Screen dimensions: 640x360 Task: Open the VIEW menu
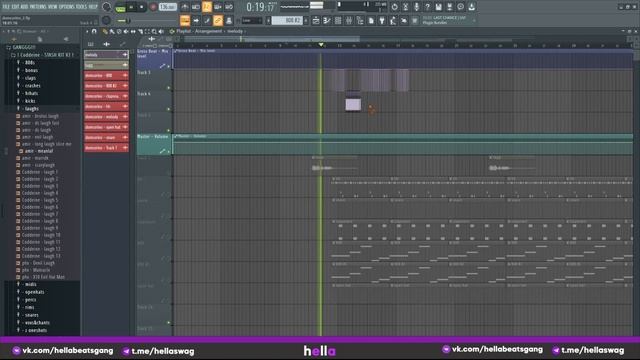pos(53,7)
